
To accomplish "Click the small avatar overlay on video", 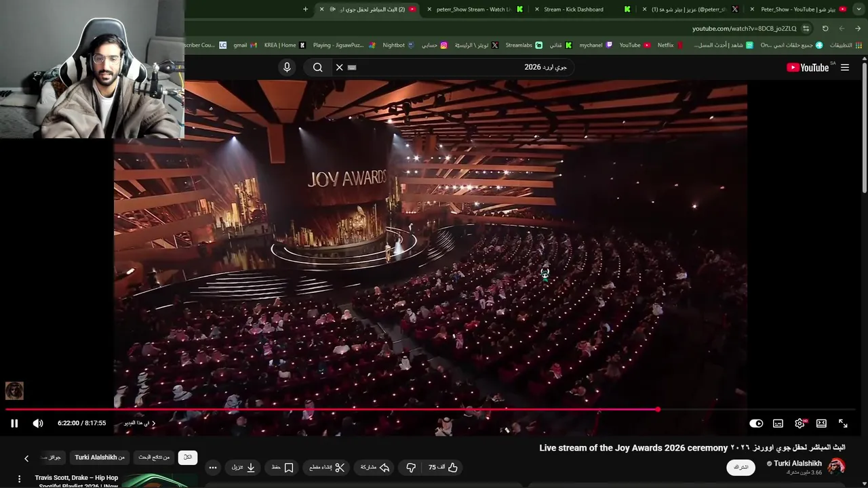I will coord(14,390).
